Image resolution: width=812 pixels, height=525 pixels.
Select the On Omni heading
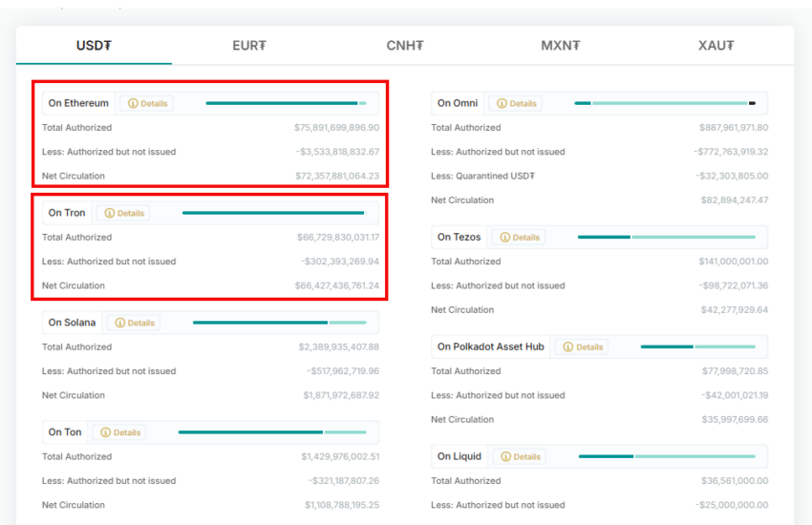point(458,103)
